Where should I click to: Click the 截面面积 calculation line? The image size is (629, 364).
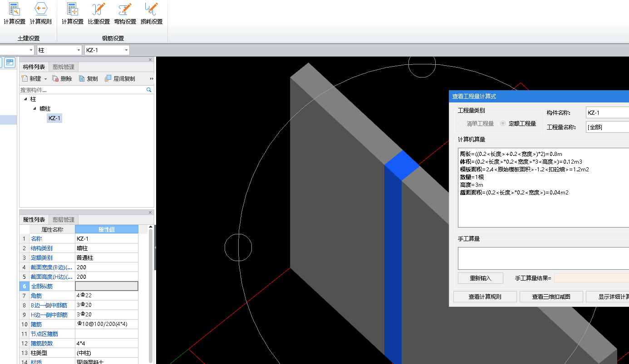514,193
